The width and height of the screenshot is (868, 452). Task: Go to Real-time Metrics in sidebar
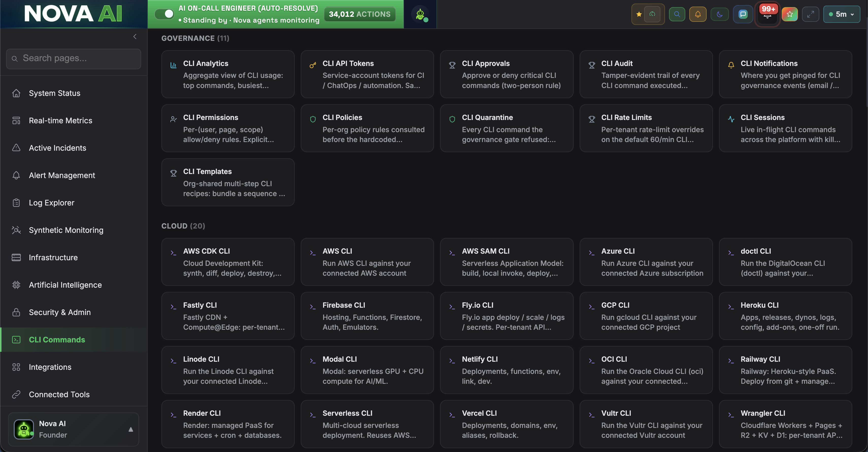pyautogui.click(x=74, y=120)
